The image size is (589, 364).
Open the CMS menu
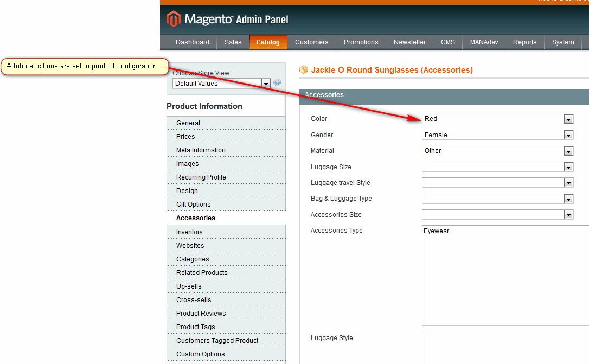448,42
